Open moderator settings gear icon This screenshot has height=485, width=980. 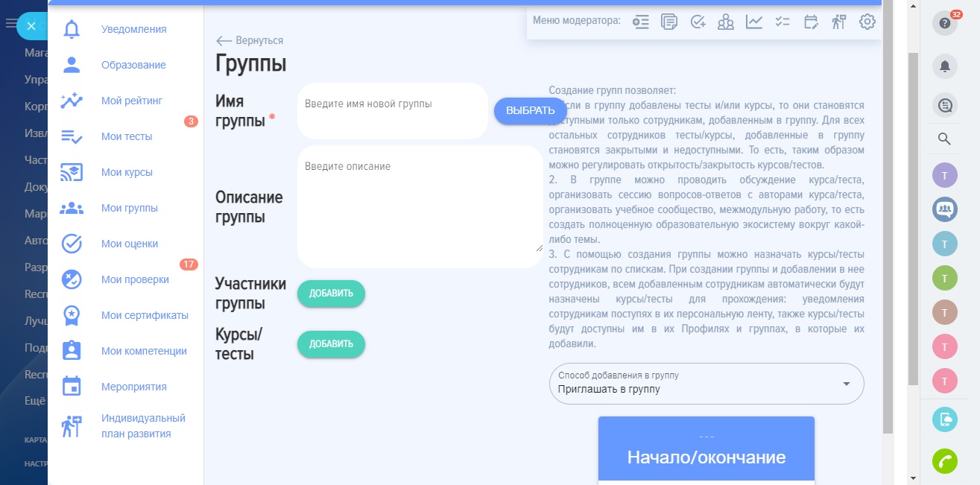(867, 22)
